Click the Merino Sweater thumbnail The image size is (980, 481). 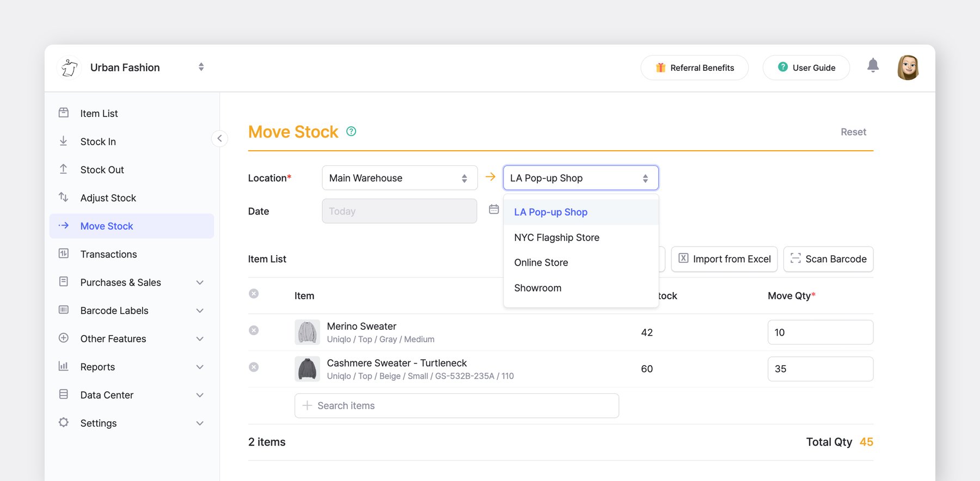click(307, 332)
